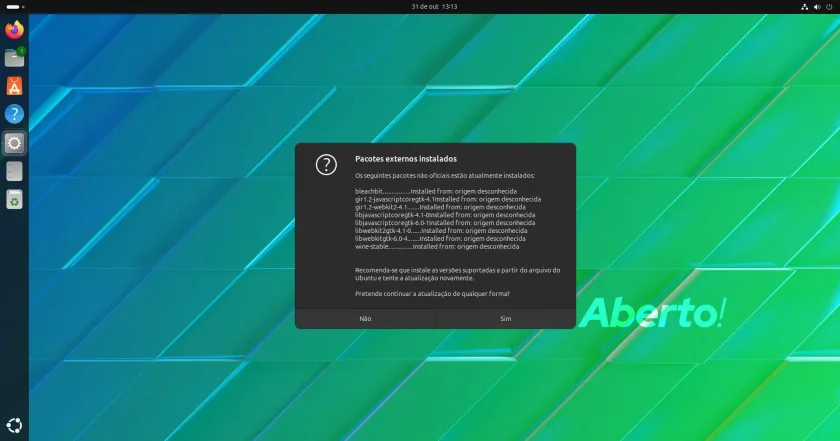The height and width of the screenshot is (441, 840).
Task: Click the Não button to cancel upgrade
Action: click(365, 319)
